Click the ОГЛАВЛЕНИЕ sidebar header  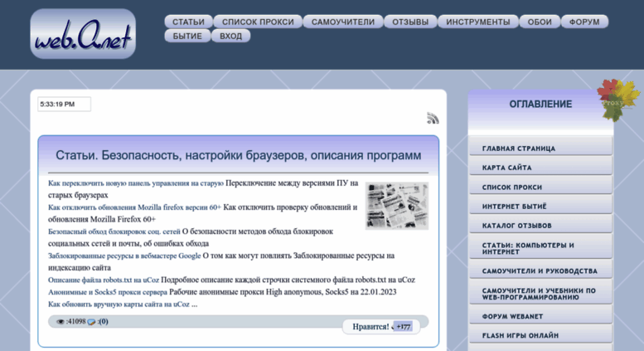pos(540,105)
